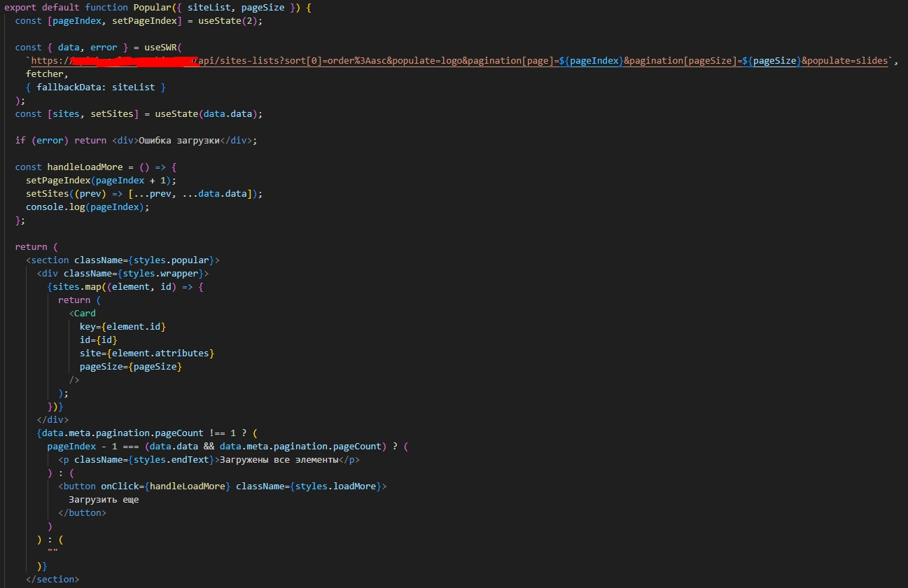Click "styles.endText" class reference
Image resolution: width=908 pixels, height=588 pixels.
[171, 459]
